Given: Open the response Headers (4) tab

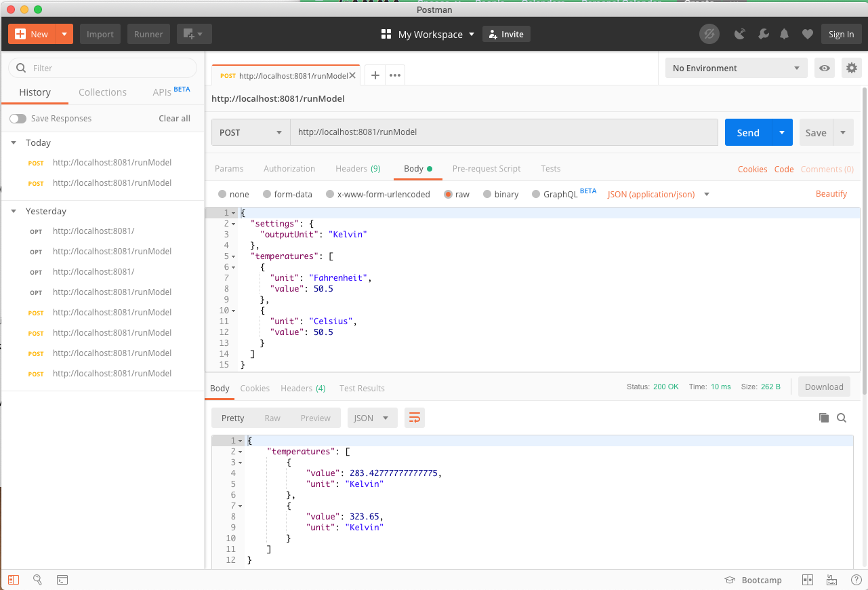Looking at the screenshot, I should 303,389.
